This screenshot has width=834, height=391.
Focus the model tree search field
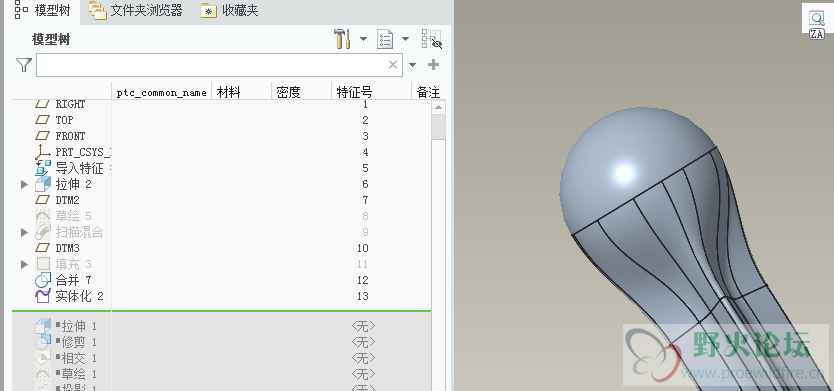pyautogui.click(x=219, y=65)
